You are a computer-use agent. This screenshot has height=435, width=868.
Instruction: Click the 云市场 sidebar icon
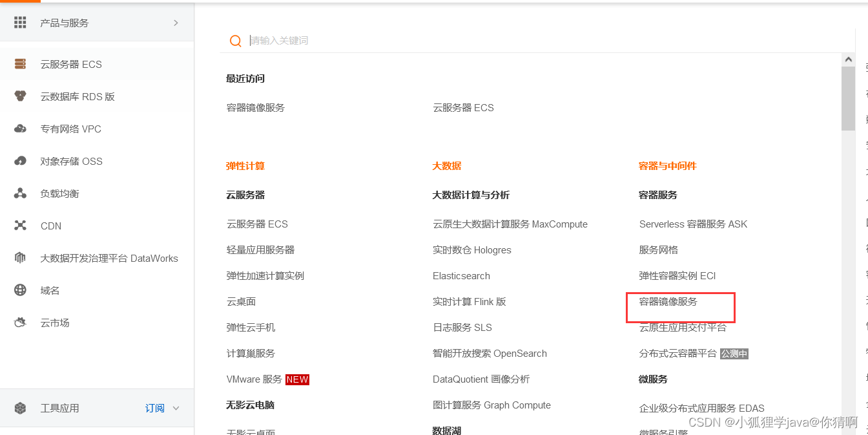(x=20, y=323)
